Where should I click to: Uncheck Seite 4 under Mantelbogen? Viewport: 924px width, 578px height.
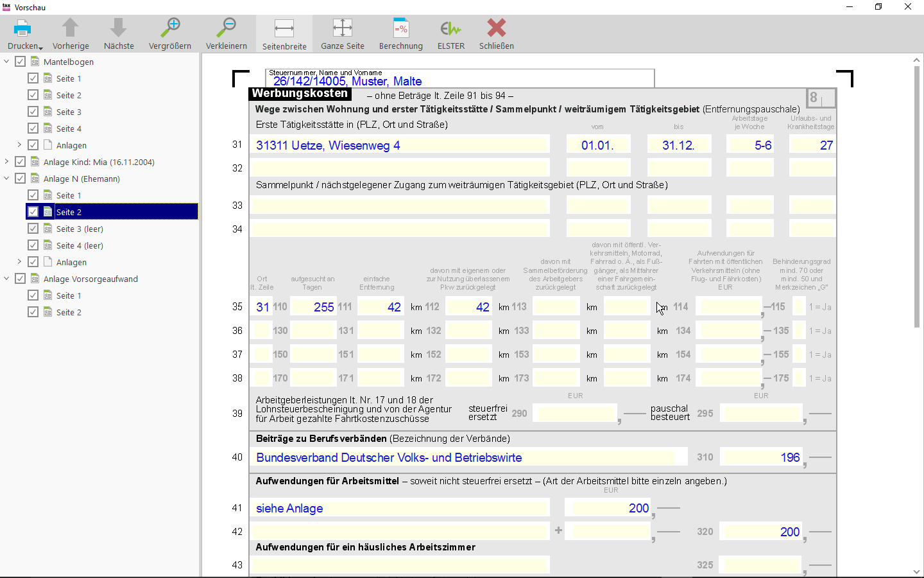(x=33, y=128)
